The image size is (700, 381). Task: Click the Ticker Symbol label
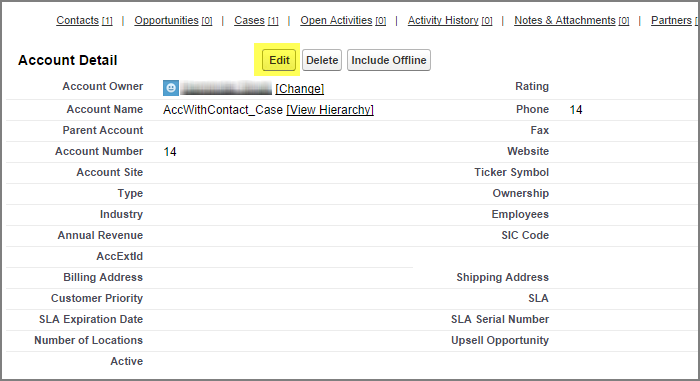512,172
